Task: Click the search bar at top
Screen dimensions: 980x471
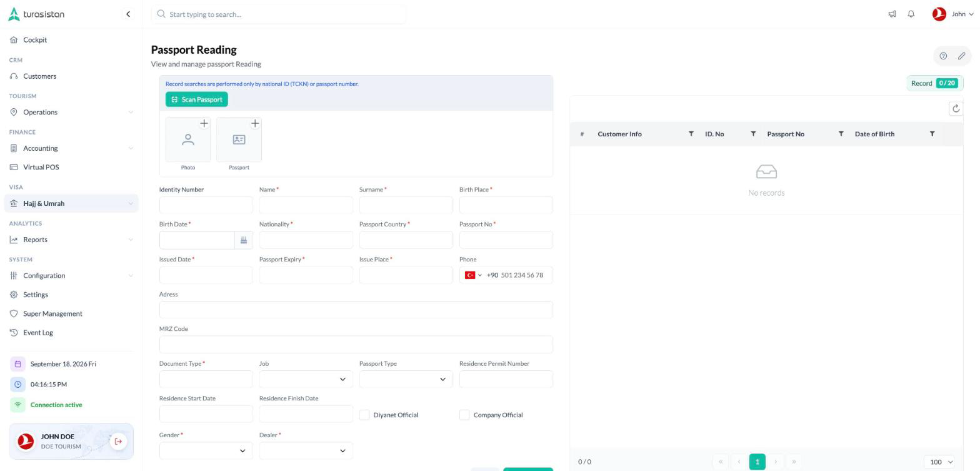Action: [278, 14]
